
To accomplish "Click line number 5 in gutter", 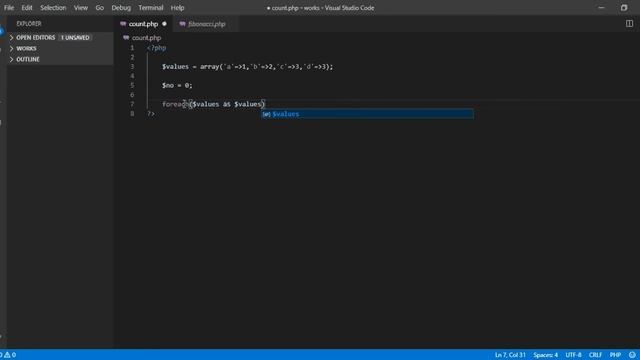I will tap(132, 85).
